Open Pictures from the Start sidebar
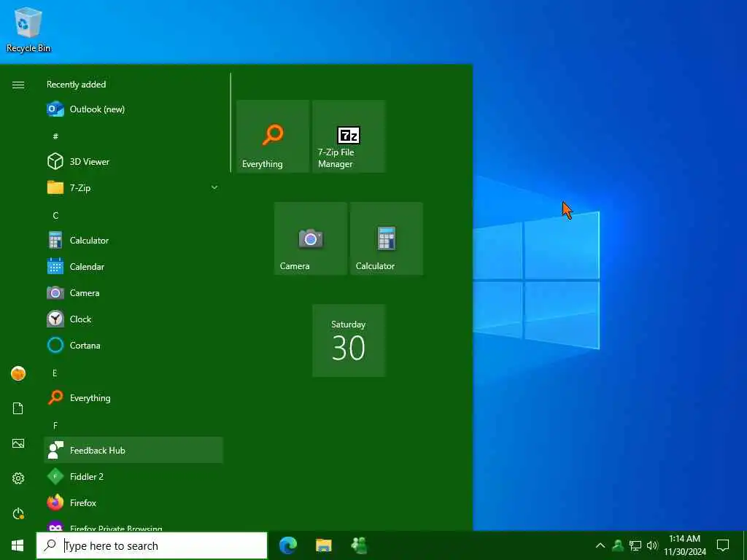This screenshot has height=560, width=747. point(18,443)
